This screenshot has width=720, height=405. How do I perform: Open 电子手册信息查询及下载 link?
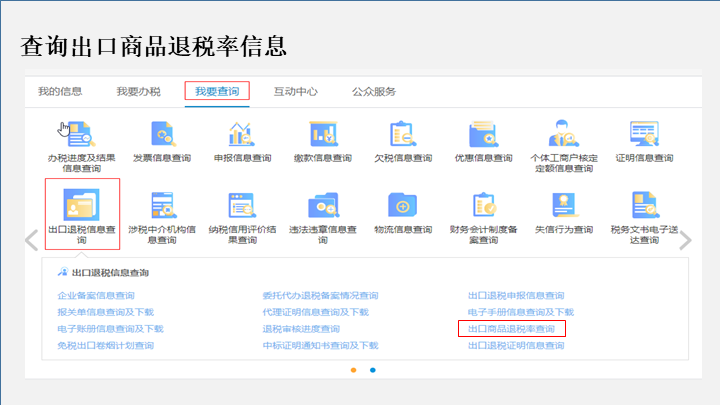(x=521, y=312)
